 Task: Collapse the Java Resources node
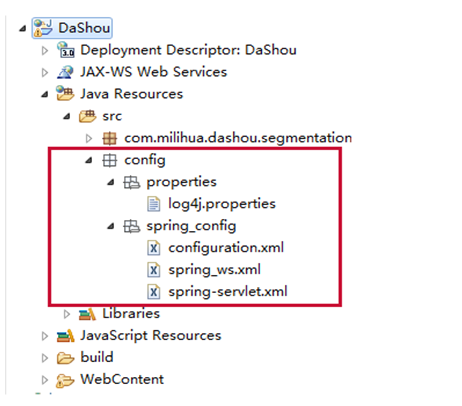pyautogui.click(x=45, y=95)
